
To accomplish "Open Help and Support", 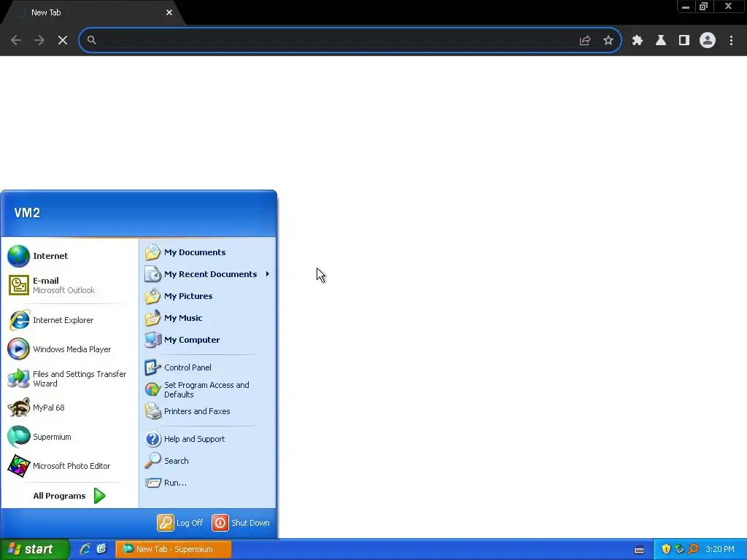I will 207,438.
